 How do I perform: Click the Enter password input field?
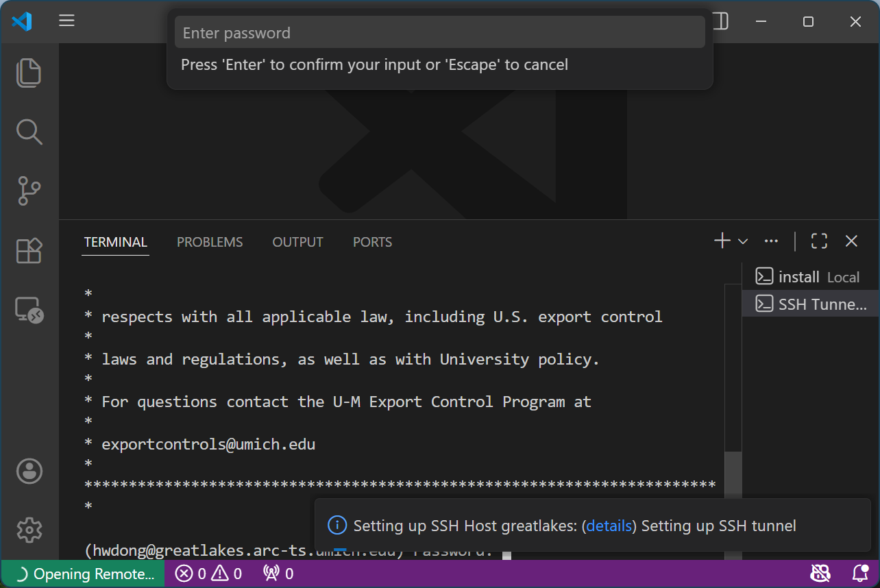coord(439,32)
